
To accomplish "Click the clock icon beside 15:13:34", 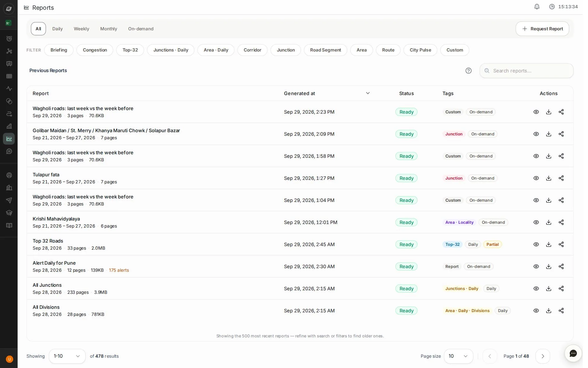I will (x=552, y=7).
